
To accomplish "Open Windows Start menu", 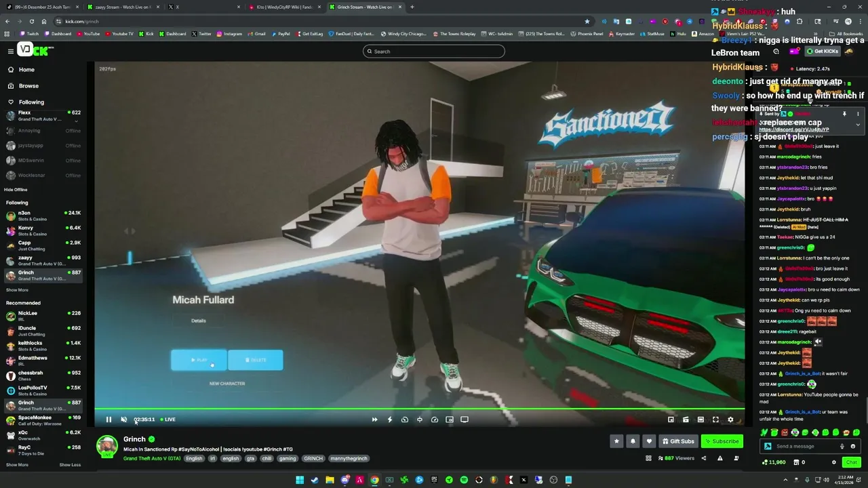I will point(300,480).
